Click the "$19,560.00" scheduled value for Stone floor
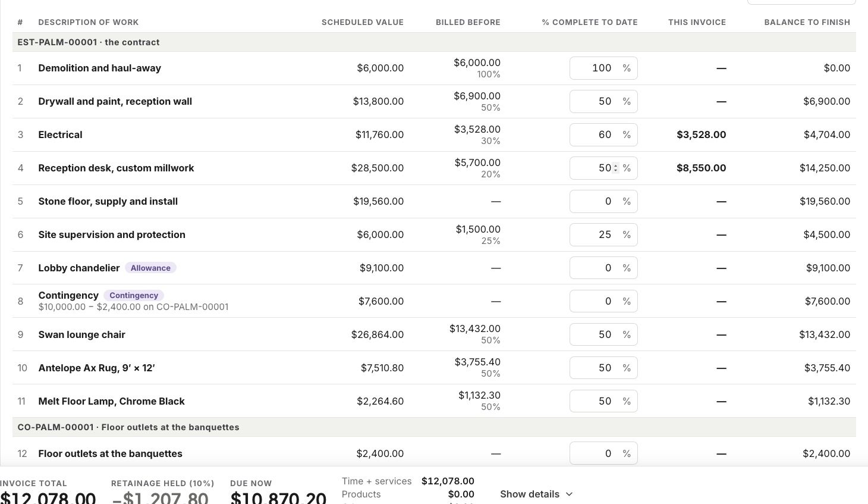868x504 pixels. tap(379, 201)
